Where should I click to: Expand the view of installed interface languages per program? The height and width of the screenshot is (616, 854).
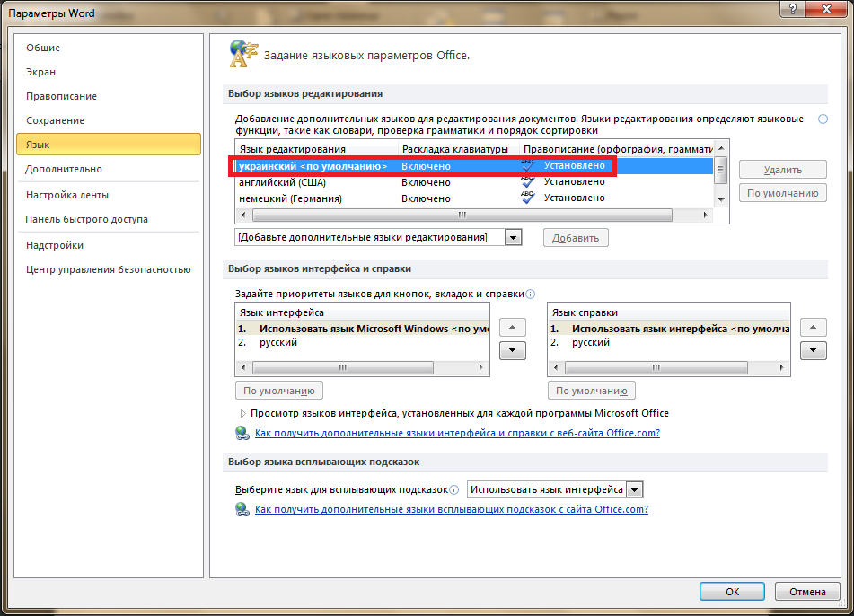coord(243,413)
